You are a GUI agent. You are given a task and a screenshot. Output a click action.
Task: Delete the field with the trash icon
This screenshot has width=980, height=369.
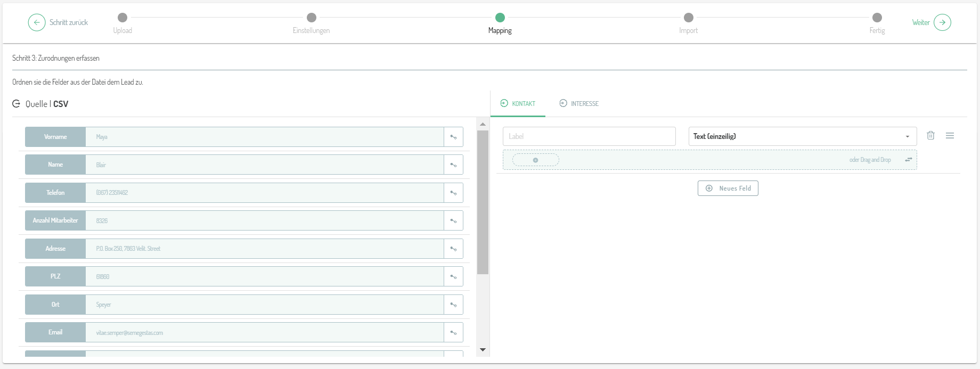point(930,136)
